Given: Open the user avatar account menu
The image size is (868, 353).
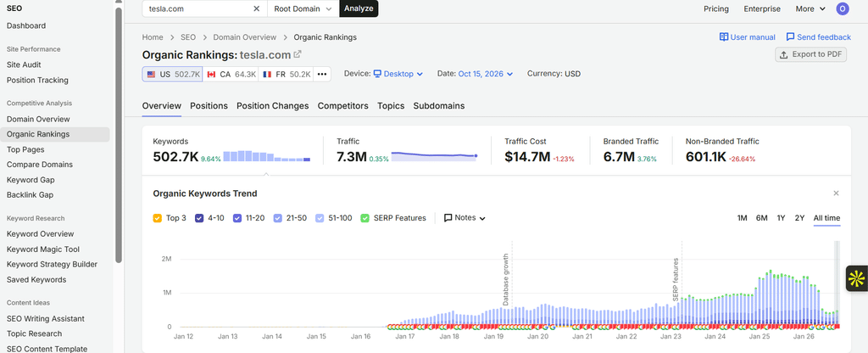Looking at the screenshot, I should click(843, 8).
